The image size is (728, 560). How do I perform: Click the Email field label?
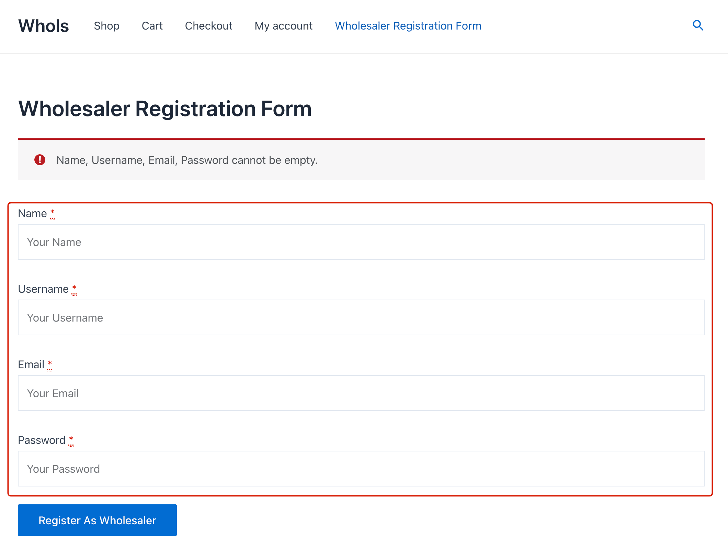(x=31, y=365)
